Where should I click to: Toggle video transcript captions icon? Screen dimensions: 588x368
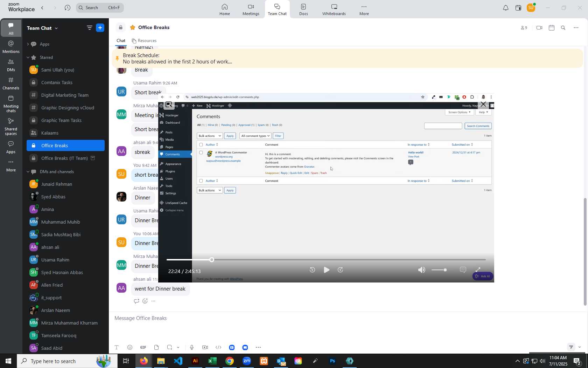click(x=463, y=270)
